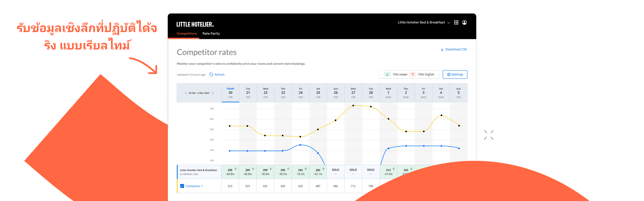
Task: Click the 299 rate cell at -40.8% under 20 Feb
Action: click(230, 172)
